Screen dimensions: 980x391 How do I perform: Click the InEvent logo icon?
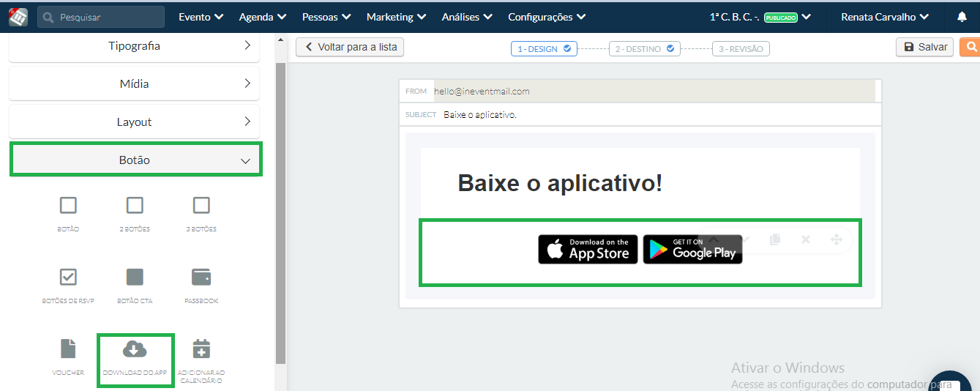pos(18,16)
